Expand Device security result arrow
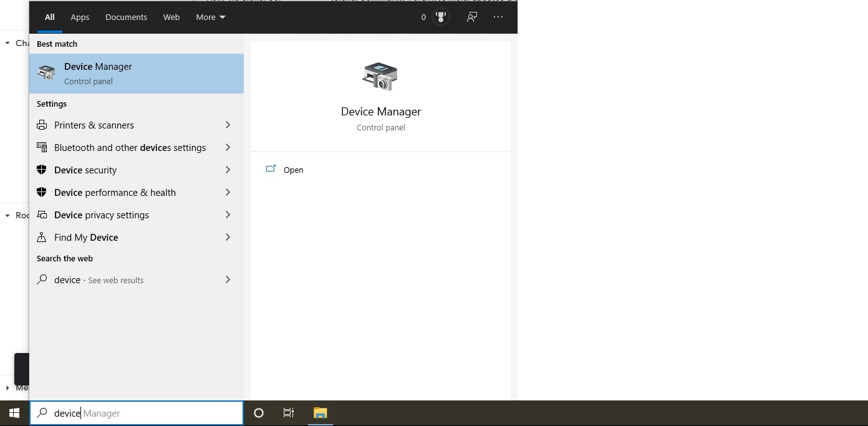 click(x=228, y=170)
